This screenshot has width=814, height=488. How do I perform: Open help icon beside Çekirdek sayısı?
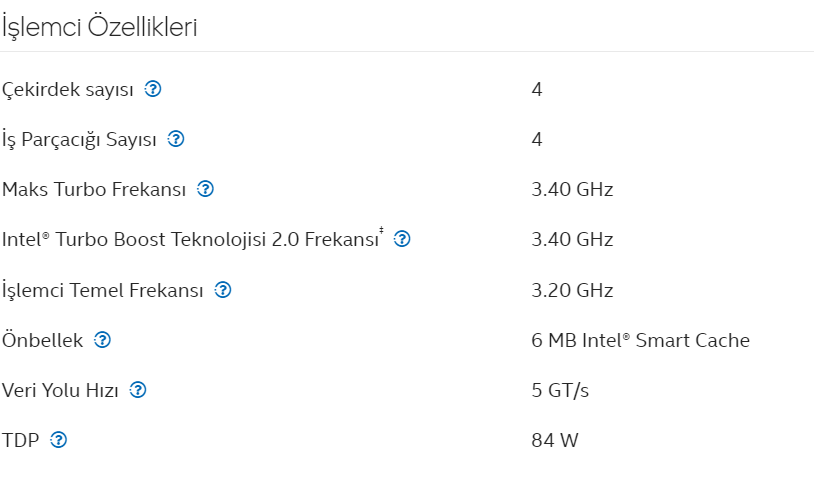[153, 89]
